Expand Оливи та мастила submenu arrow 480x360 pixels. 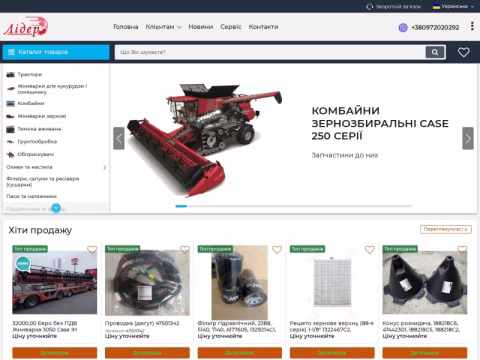pos(104,167)
